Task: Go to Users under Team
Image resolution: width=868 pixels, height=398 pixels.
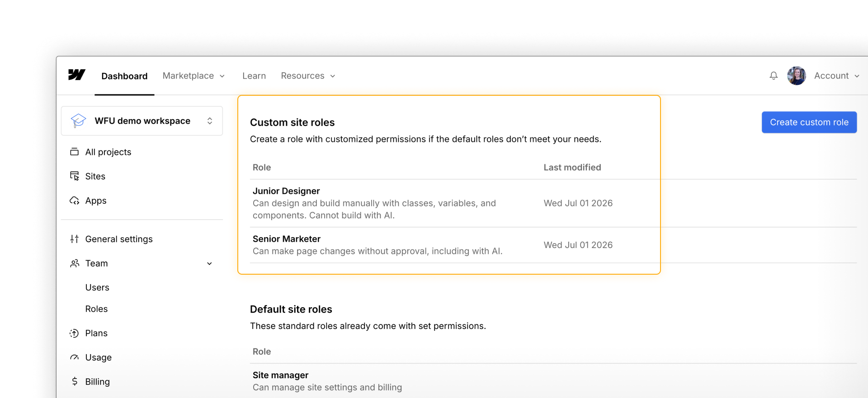Action: pyautogui.click(x=97, y=288)
